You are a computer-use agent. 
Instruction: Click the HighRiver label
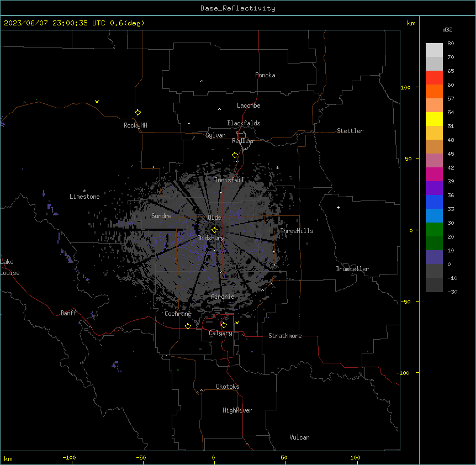[237, 410]
